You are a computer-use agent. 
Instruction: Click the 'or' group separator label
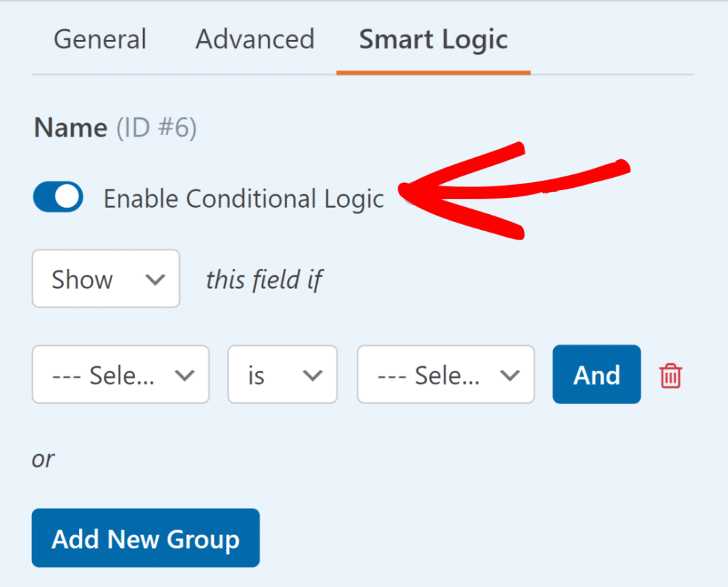tap(43, 459)
